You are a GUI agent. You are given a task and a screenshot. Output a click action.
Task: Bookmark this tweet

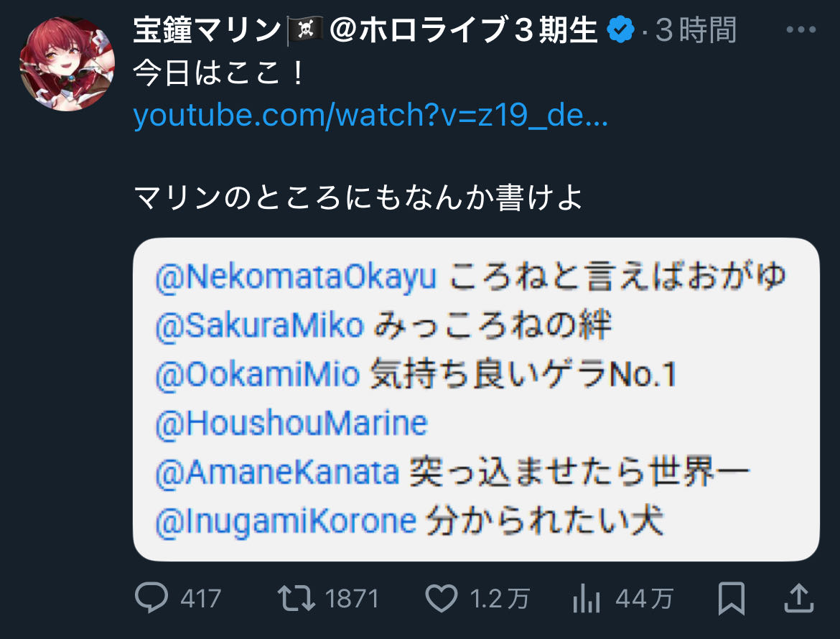point(732,598)
